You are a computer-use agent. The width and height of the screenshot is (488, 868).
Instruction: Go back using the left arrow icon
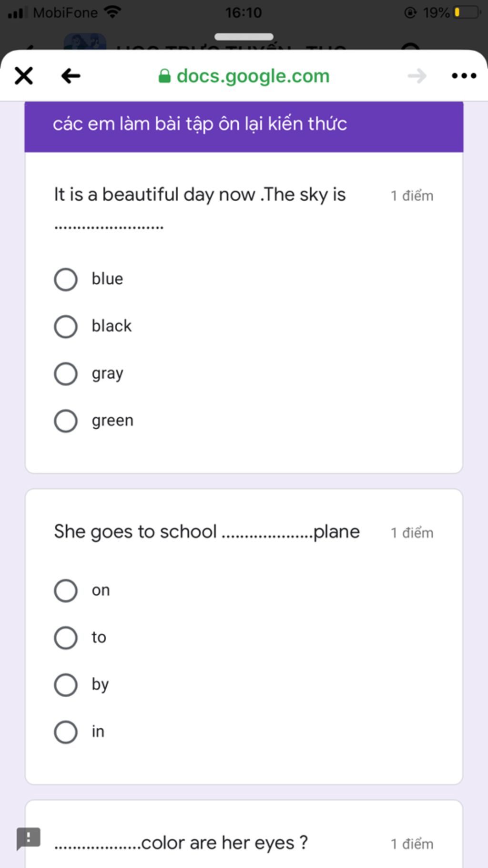click(x=71, y=76)
